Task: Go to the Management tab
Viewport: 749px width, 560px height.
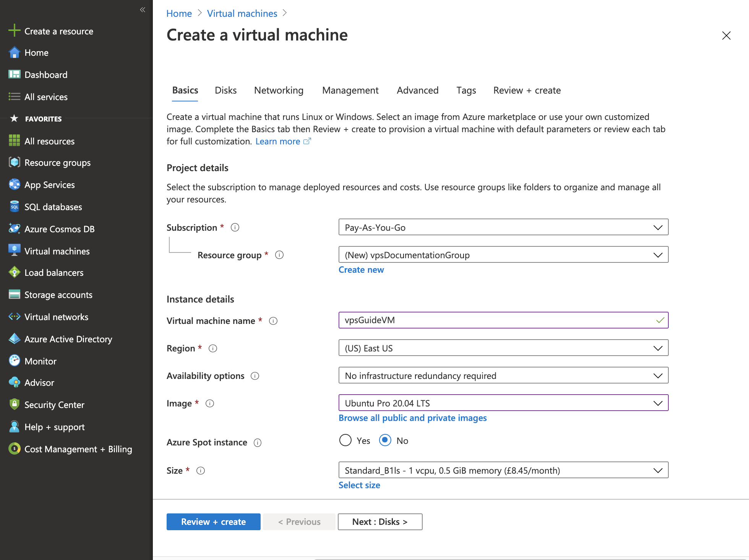Action: (x=350, y=91)
